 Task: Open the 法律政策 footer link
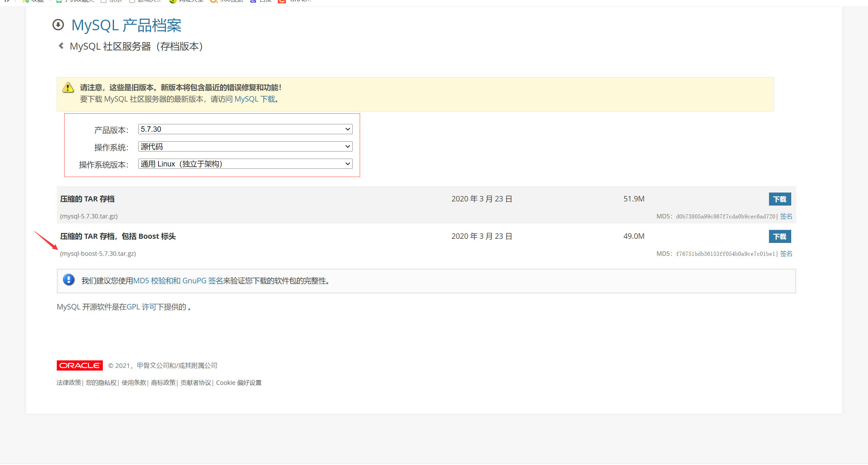click(x=69, y=383)
